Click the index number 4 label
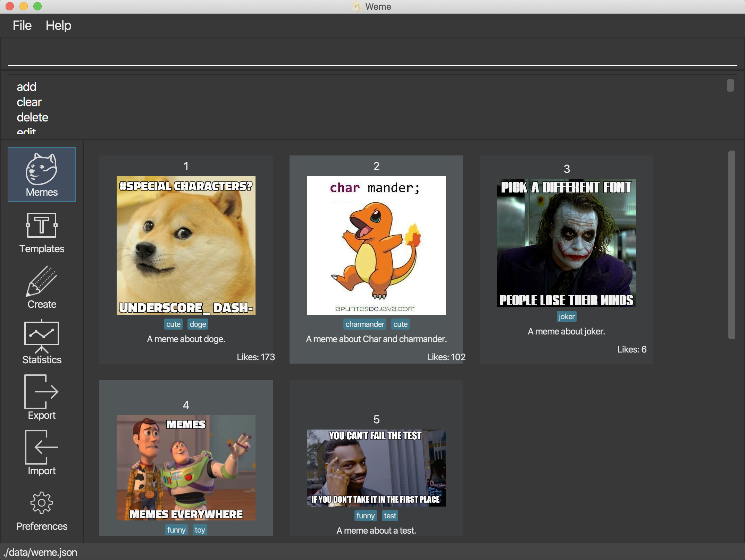Image resolution: width=745 pixels, height=560 pixels. click(x=186, y=405)
